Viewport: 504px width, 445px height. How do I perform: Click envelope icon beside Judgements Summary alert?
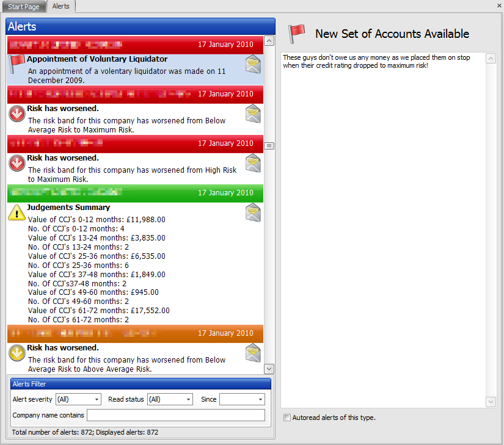tap(253, 212)
